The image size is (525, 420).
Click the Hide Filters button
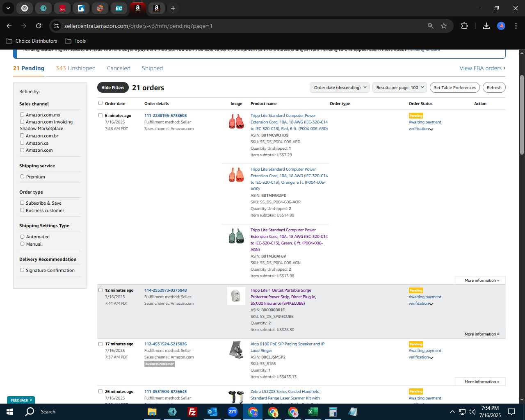pos(113,87)
